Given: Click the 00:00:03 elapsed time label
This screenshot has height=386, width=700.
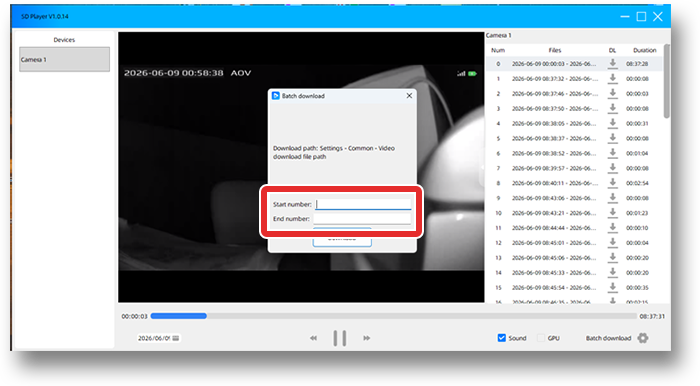Looking at the screenshot, I should pos(134,316).
